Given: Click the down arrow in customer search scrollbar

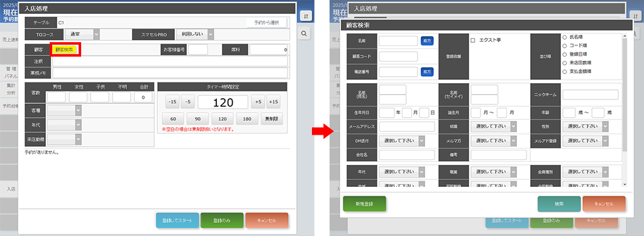Looking at the screenshot, I should tap(625, 184).
